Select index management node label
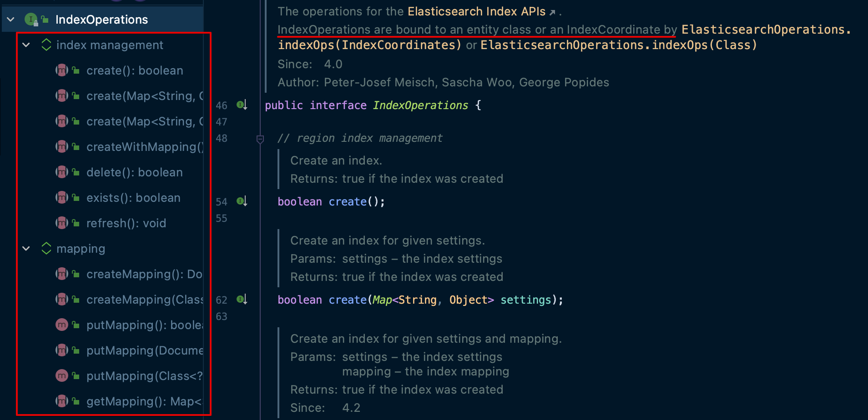The image size is (868, 420). (x=110, y=45)
